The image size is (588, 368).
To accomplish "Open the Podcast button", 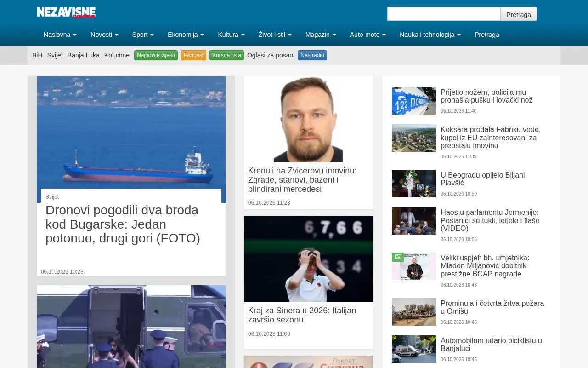I will [x=193, y=55].
